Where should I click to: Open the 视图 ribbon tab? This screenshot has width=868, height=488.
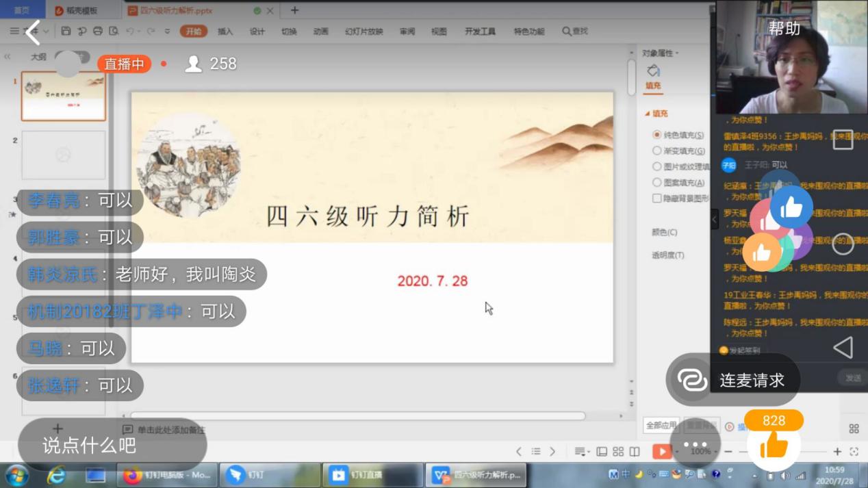click(x=439, y=31)
